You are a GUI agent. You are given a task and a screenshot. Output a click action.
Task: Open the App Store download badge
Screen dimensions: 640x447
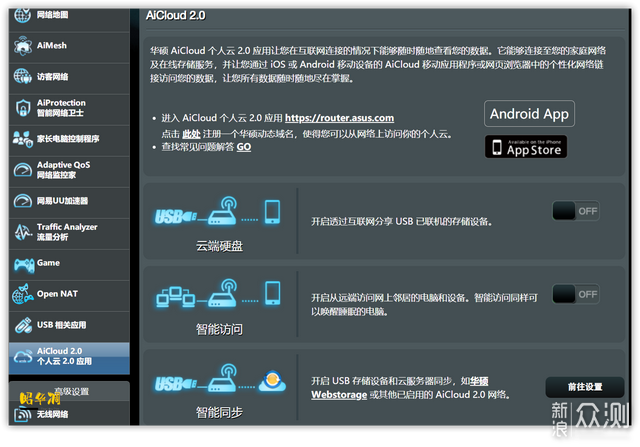point(526,147)
